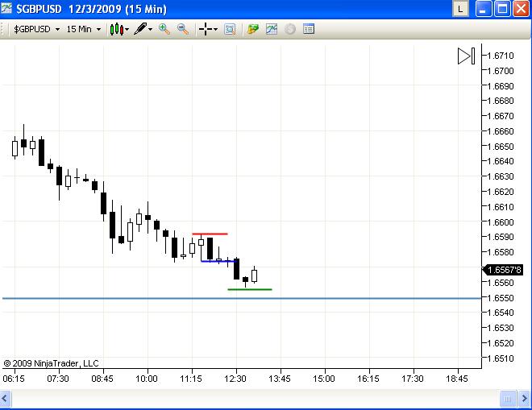Select the long horizontal line at 1.6550

242,298
